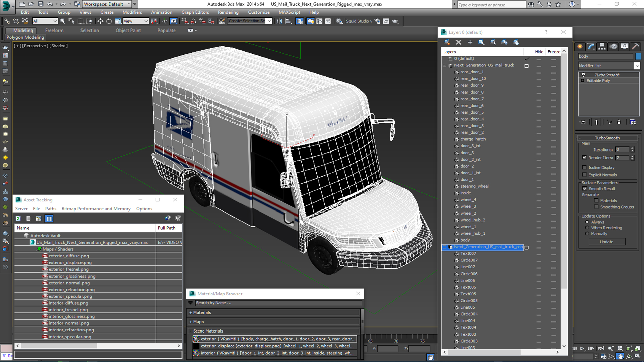
Task: Enable Separate by Smoothing Groups checkbox
Action: 596,207
